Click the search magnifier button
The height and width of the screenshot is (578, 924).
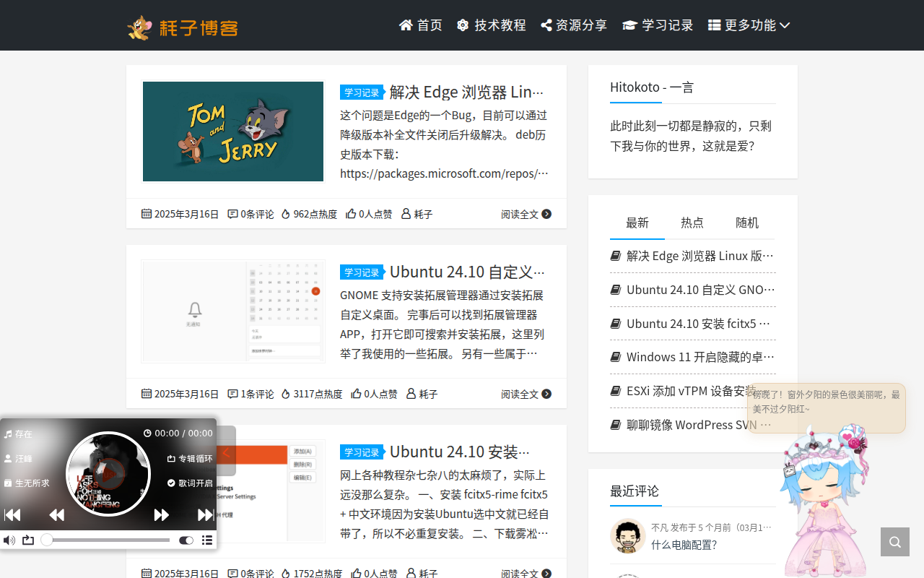click(895, 542)
